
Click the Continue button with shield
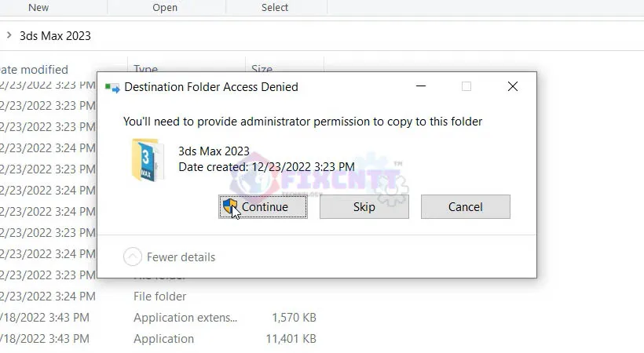tap(263, 207)
